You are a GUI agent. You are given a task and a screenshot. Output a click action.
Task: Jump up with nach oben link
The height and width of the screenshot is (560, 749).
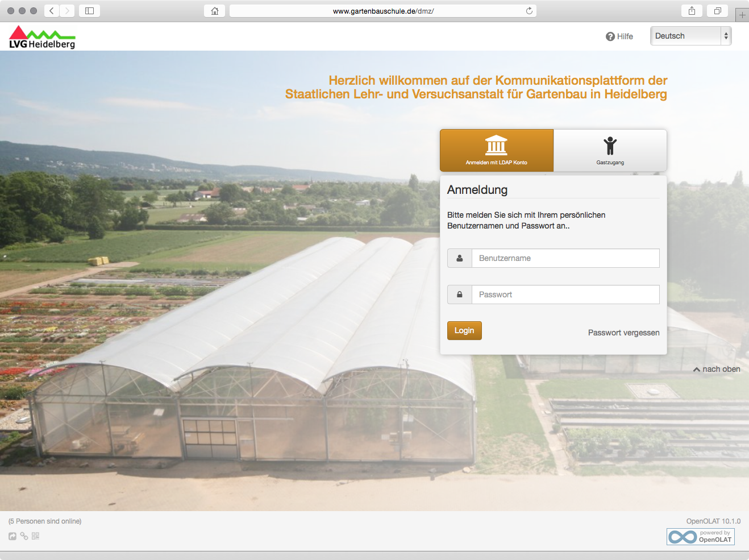point(717,369)
